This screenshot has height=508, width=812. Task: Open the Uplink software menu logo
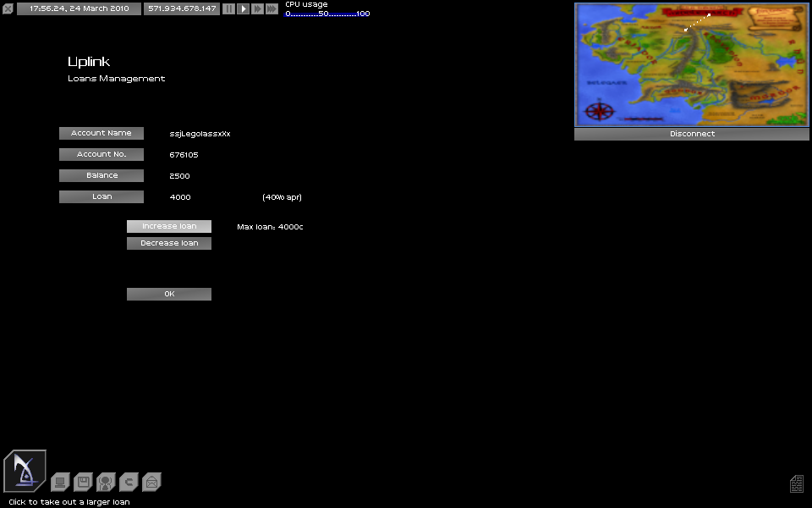25,471
